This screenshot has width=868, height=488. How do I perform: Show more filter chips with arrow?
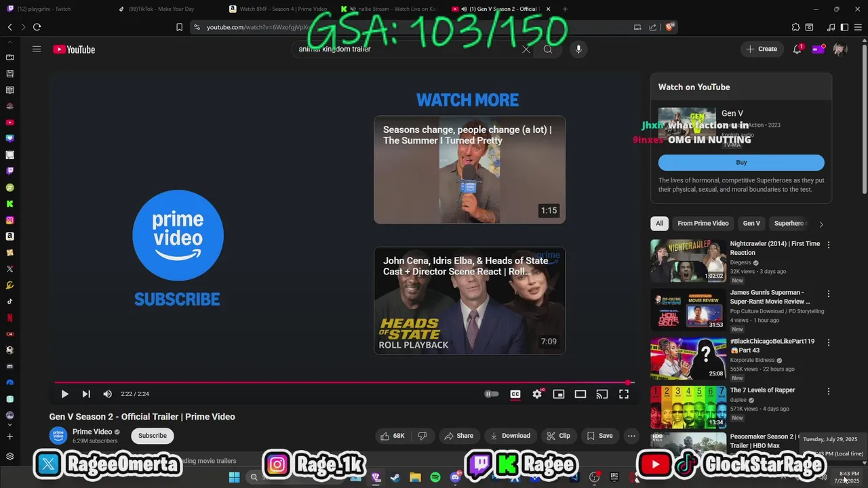point(821,224)
